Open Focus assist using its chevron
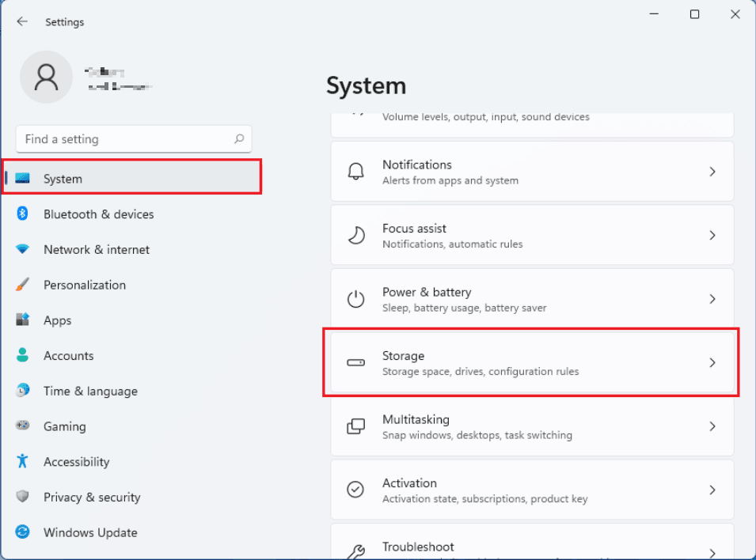756x560 pixels. (x=712, y=235)
